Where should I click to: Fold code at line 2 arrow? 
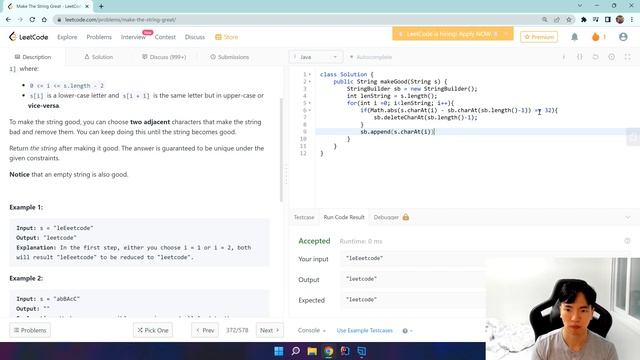[310, 82]
